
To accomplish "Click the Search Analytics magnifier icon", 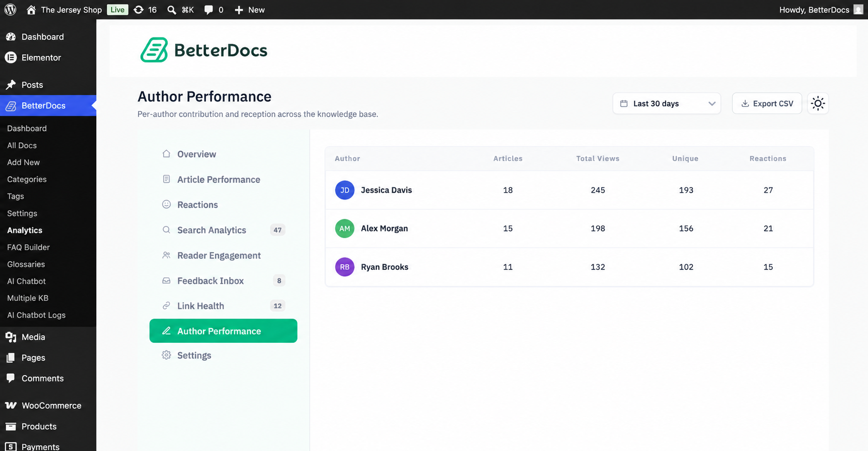I will coord(167,229).
